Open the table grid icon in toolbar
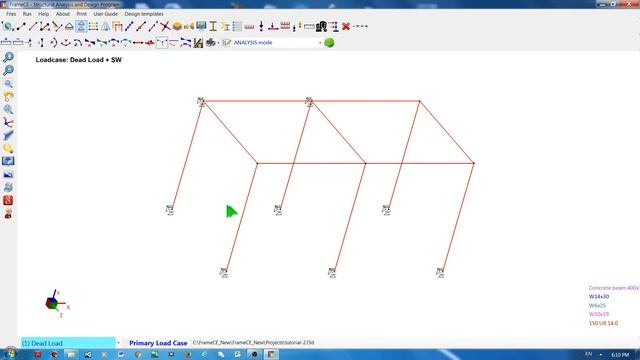Viewport: 640px width, 360px height. point(237,27)
